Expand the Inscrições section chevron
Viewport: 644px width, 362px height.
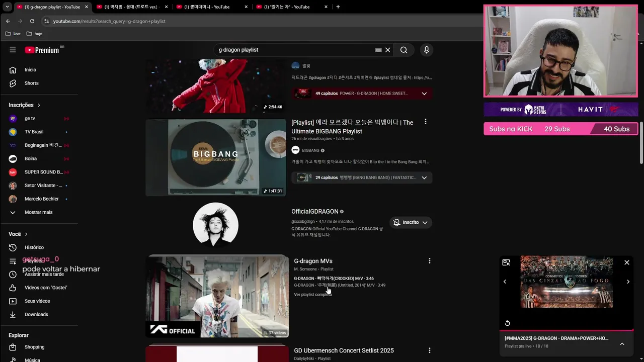tap(39, 105)
